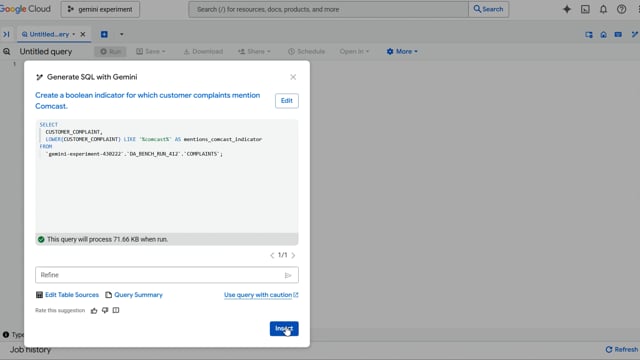Click Schedule in the query toolbar

coord(306,51)
